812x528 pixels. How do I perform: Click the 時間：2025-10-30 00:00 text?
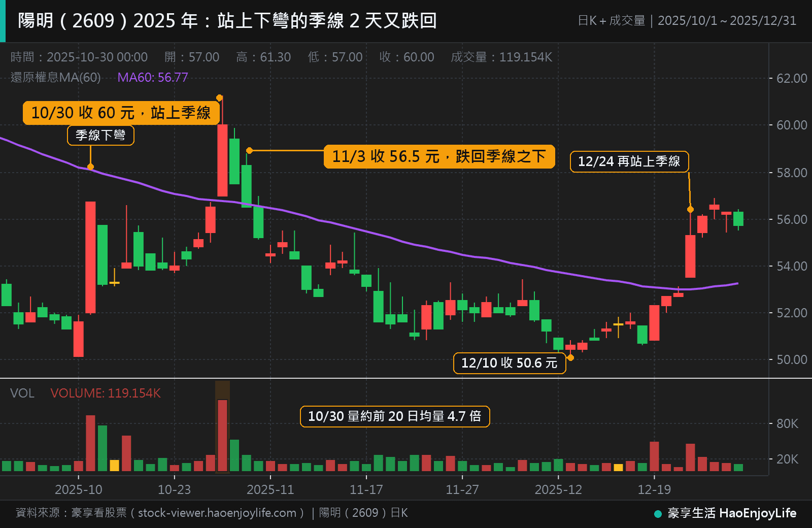(79, 57)
